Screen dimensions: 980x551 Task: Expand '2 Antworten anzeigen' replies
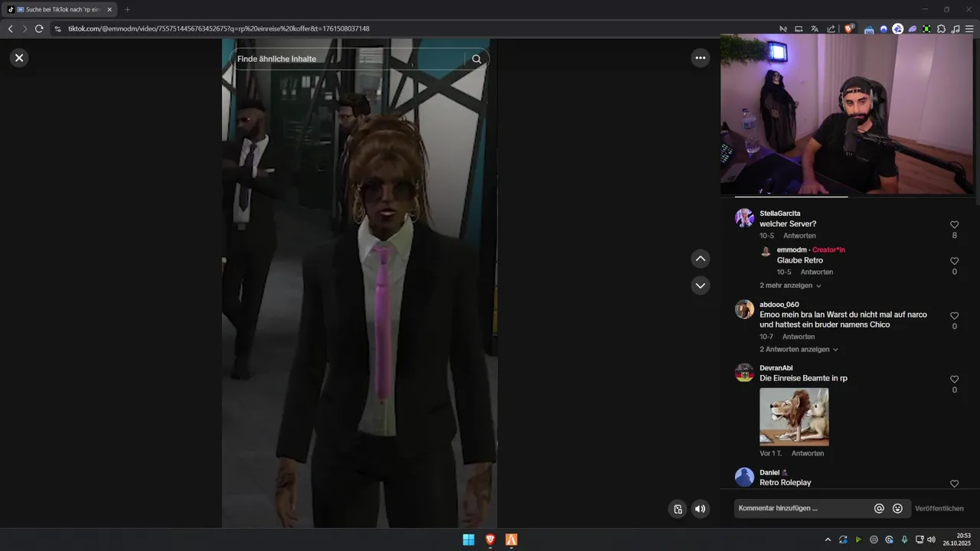point(799,349)
